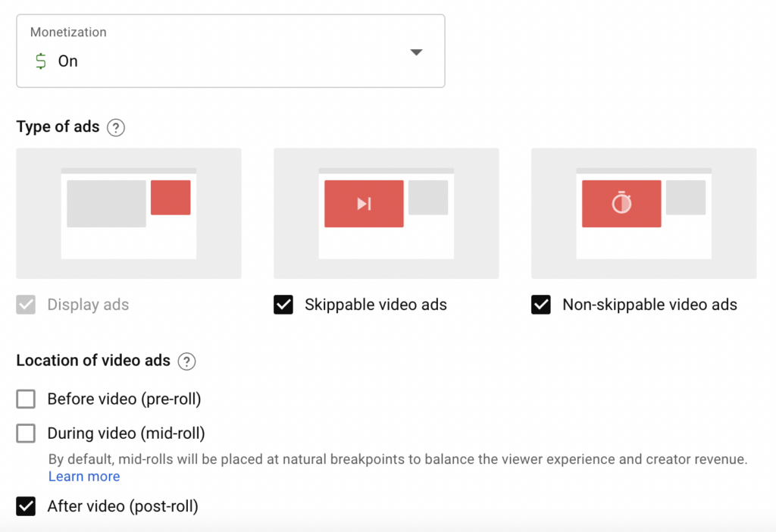Open the Learn more link about mid-rolls
Screen dimensions: 776x532
coord(84,476)
